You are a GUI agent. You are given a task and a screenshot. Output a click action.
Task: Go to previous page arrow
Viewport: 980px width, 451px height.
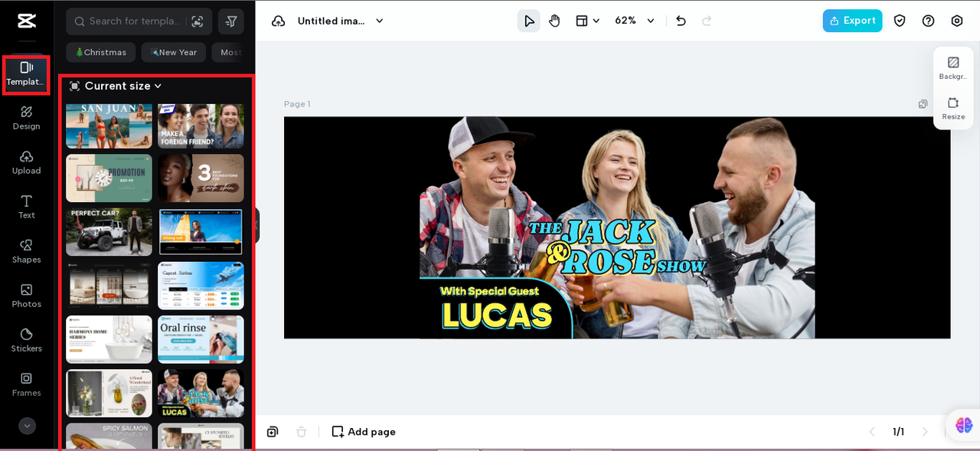click(x=872, y=432)
